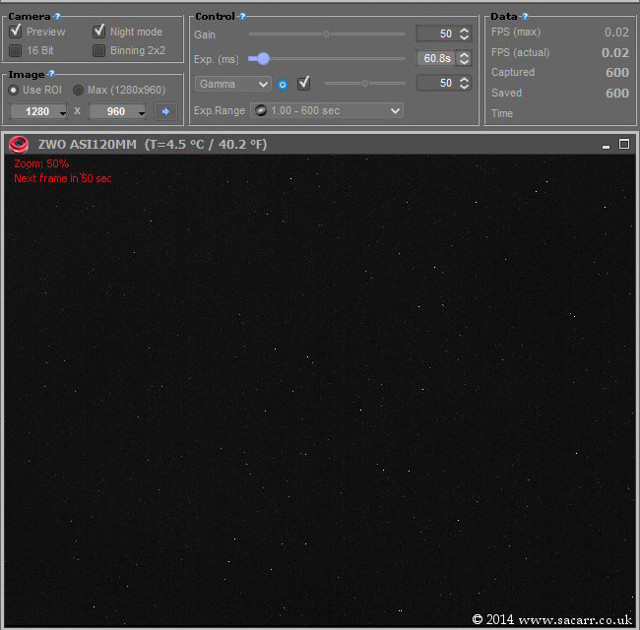
Task: Click the exposure 60.8s value field
Action: [436, 59]
